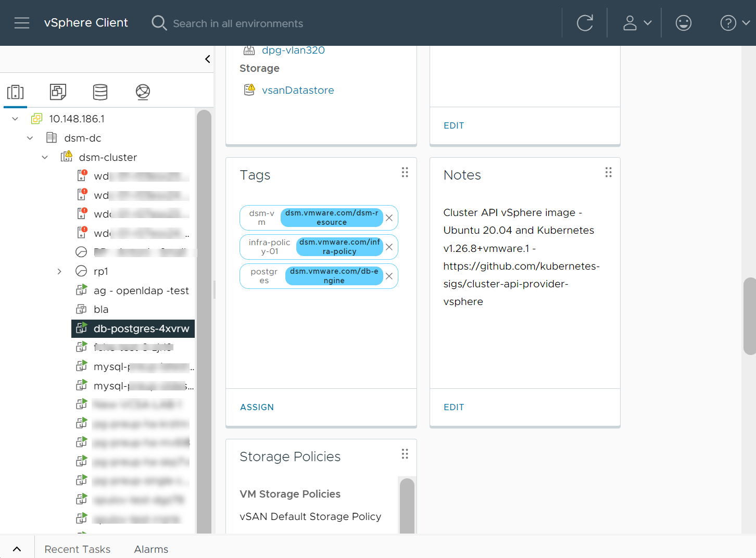Viewport: 756px width, 558px height.
Task: Remove the infra-policy-01 tag
Action: 389,247
